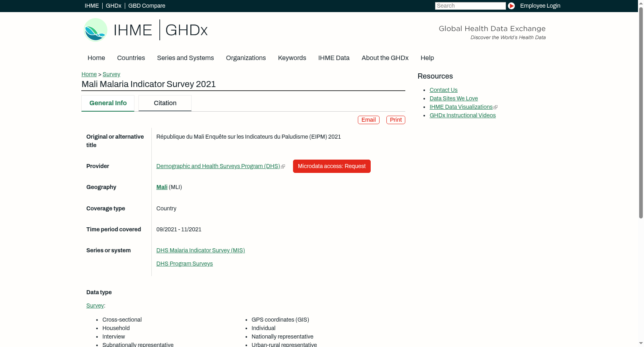Click the Resources sidebar heading
Screen dimensions: 644x347
tap(435, 76)
